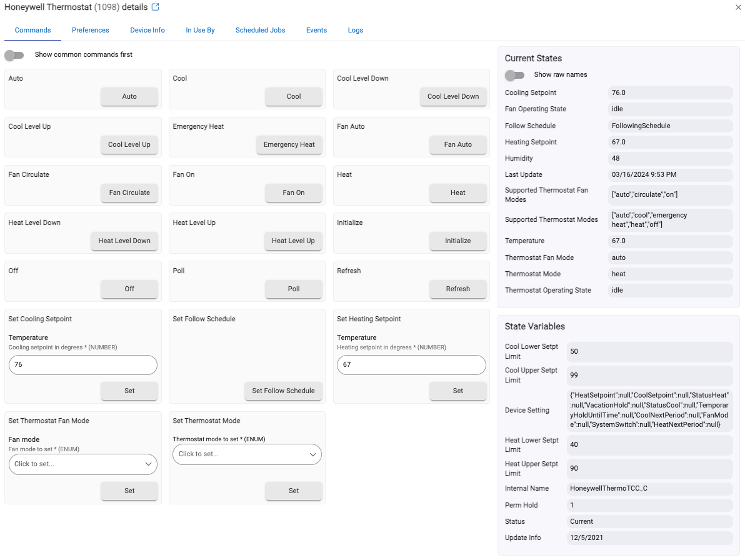Open the Fan mode dropdown
Viewport: 745px width, 560px height.
(x=83, y=464)
